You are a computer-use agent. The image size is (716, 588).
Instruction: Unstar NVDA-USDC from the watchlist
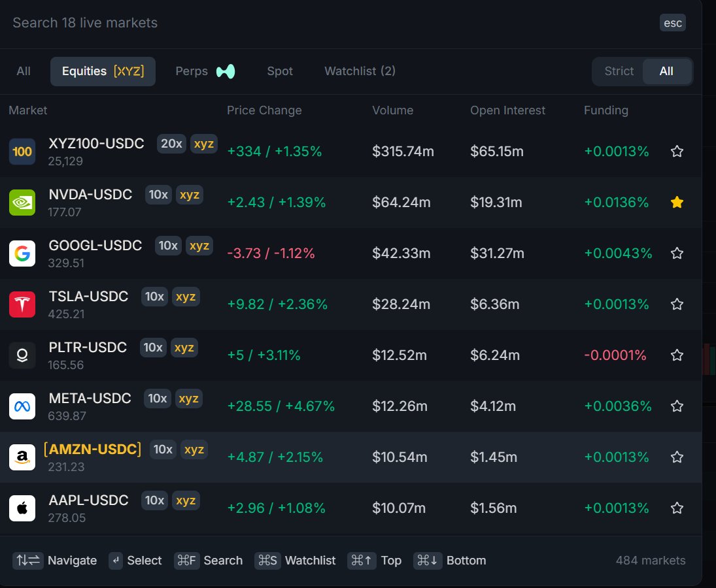[677, 202]
